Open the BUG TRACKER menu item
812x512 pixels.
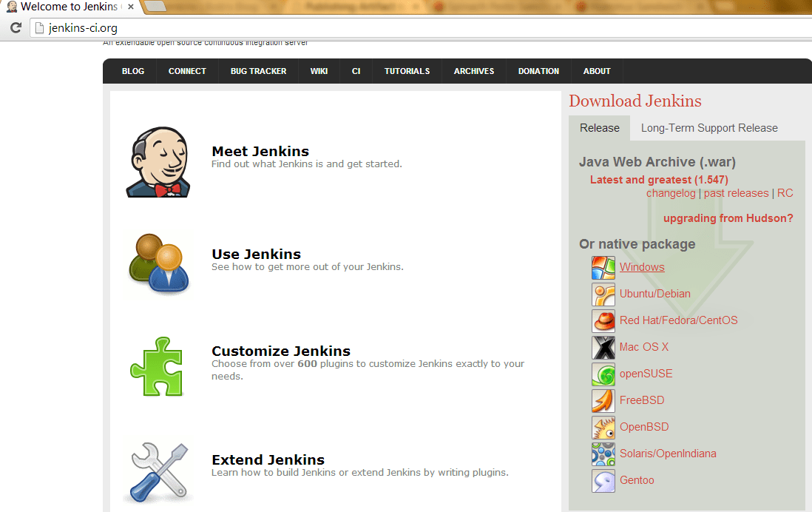[258, 71]
